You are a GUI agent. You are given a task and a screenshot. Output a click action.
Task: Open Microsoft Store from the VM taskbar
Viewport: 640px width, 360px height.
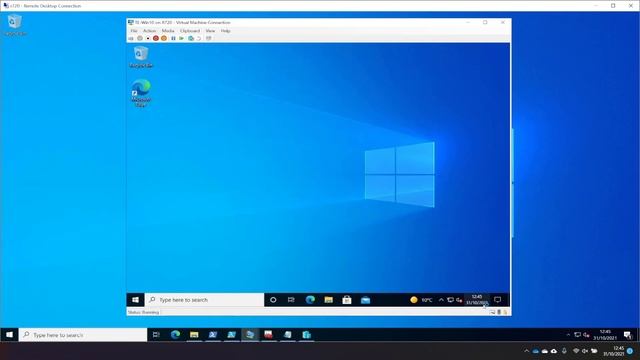347,300
